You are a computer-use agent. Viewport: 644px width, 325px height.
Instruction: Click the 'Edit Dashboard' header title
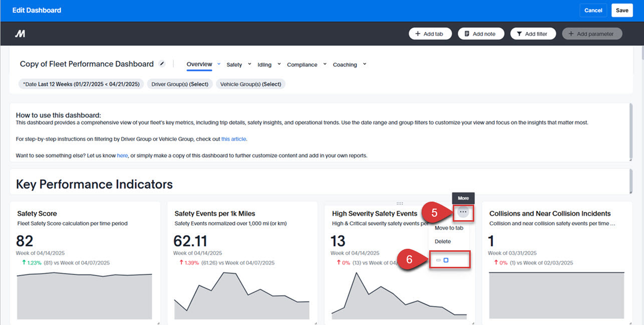[x=37, y=11]
